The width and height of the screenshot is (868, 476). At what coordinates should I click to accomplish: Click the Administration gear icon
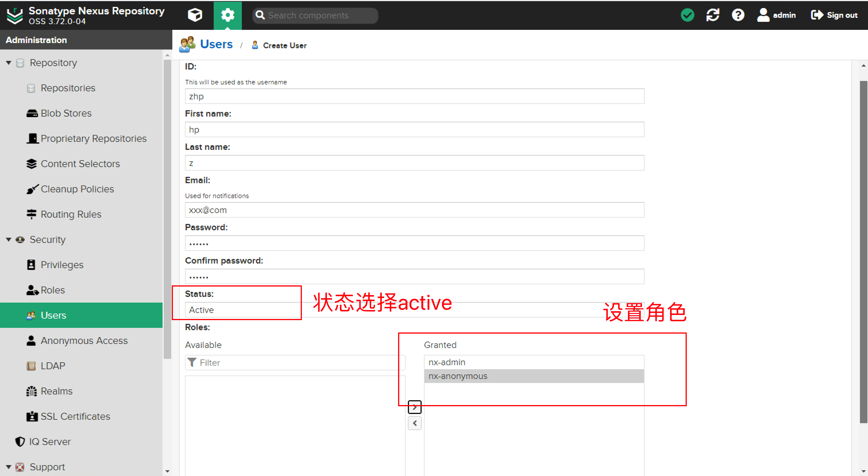click(227, 15)
